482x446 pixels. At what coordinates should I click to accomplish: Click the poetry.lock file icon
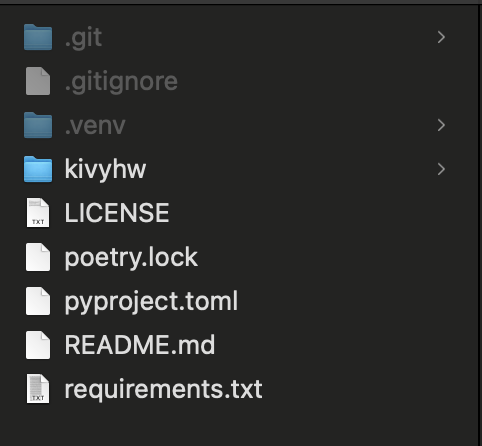(38, 257)
